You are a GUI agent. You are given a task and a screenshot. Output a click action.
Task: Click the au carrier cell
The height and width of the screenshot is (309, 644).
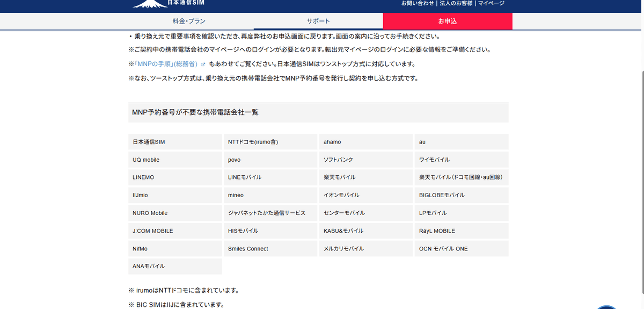click(x=462, y=142)
